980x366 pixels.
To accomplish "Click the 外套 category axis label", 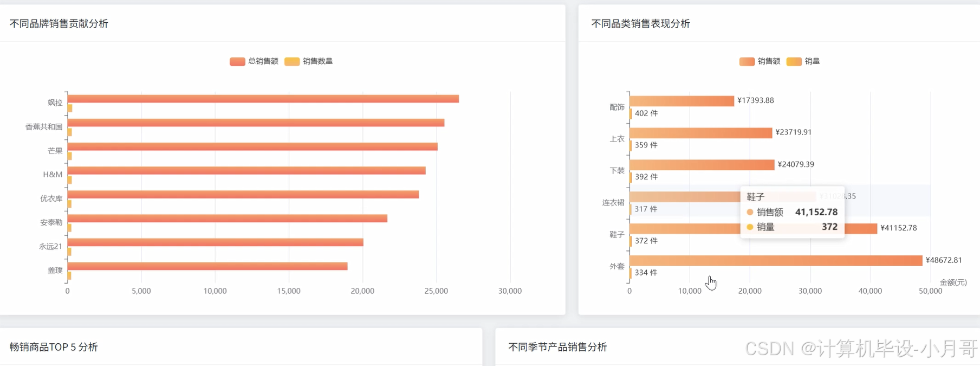I will click(x=616, y=266).
